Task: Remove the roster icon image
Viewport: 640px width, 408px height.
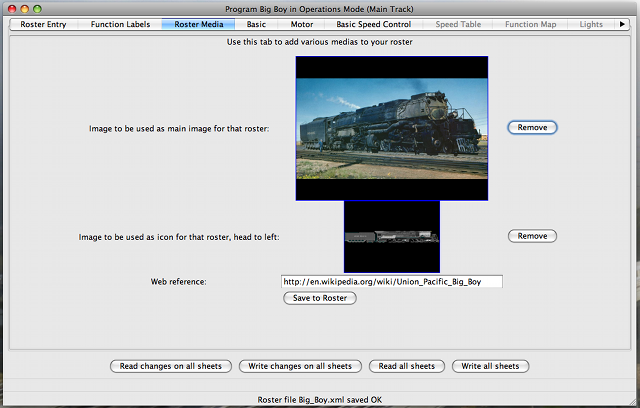Action: point(532,236)
